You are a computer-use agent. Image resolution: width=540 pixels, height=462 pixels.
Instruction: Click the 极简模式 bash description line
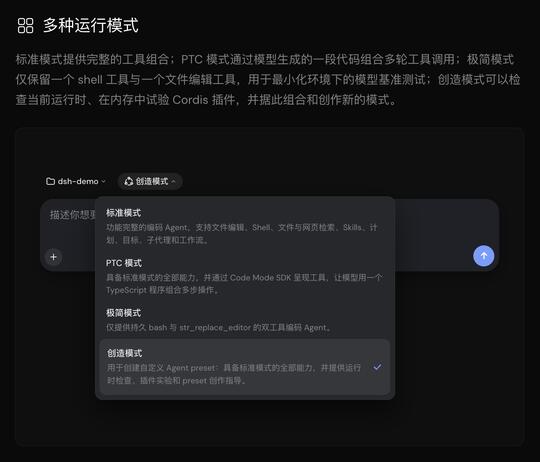pos(218,327)
